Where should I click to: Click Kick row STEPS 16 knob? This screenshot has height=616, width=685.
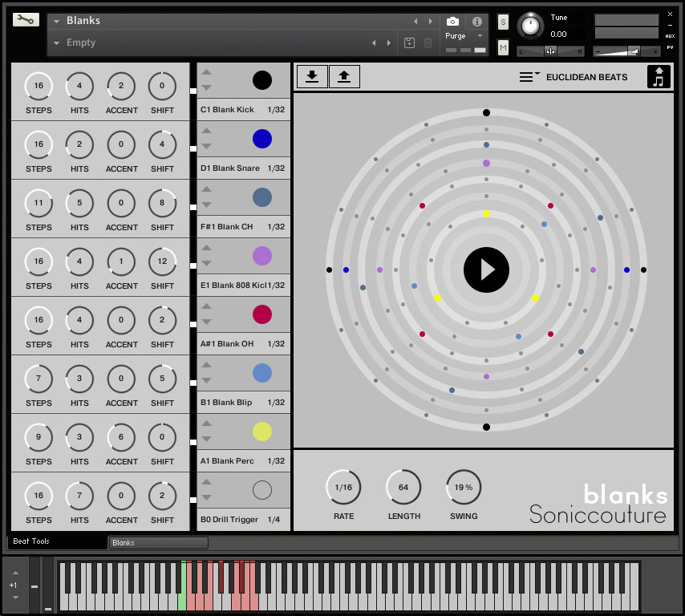39,86
